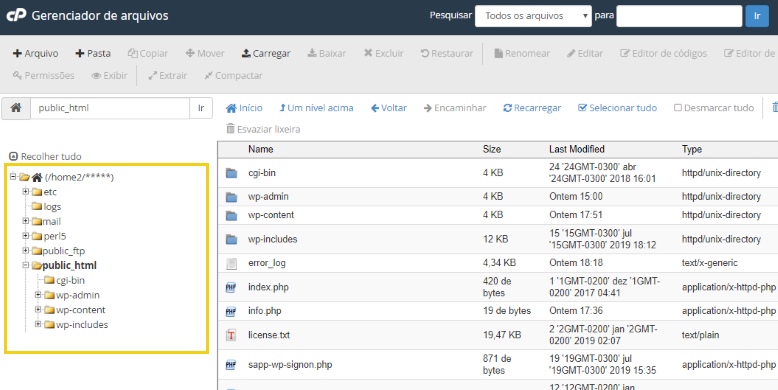Image resolution: width=778 pixels, height=390 pixels.
Task: Click the info.php PHP file icon
Action: 231,311
